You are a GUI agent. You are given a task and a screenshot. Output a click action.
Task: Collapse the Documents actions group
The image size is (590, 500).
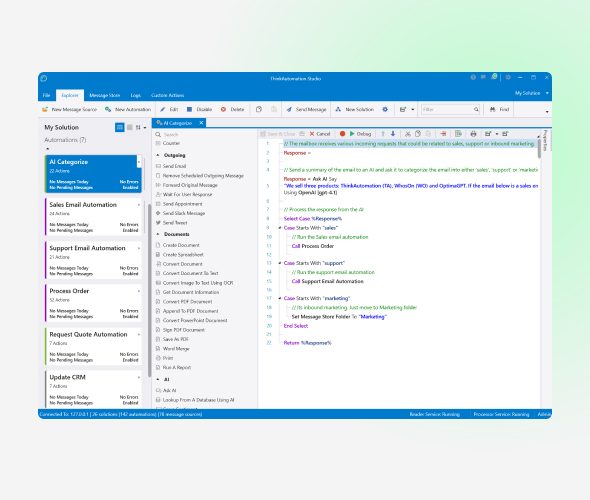(158, 234)
